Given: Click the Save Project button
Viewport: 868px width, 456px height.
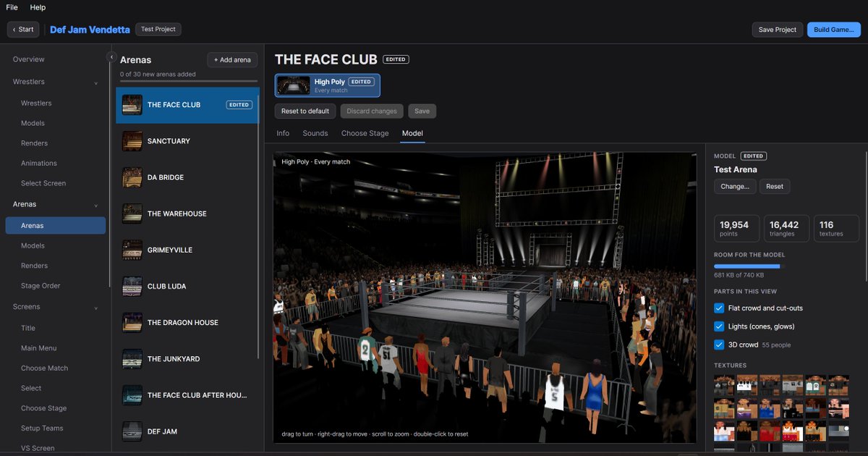Looking at the screenshot, I should (x=778, y=30).
